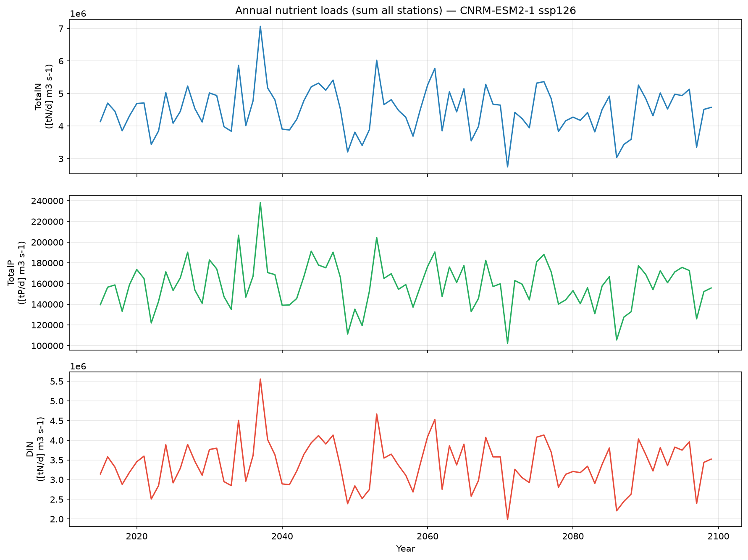Screen dimensions: 748x560
Task: Click the Year x-axis label
Action: [405, 549]
